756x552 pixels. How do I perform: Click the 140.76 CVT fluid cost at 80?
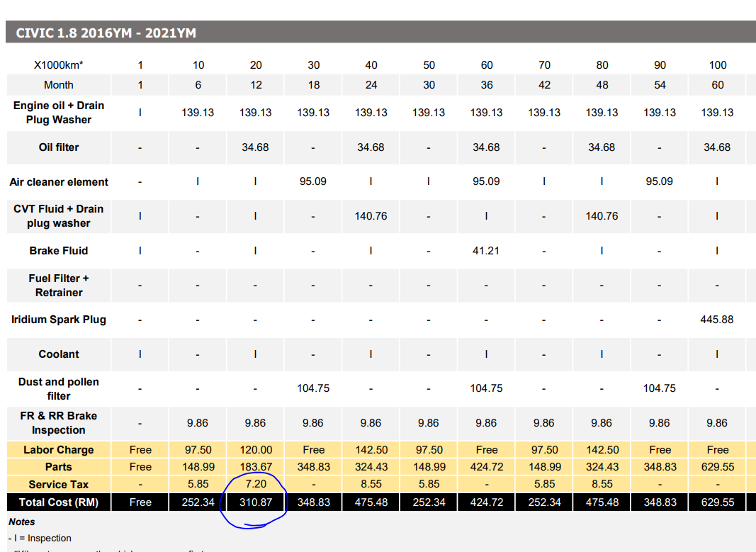(x=602, y=216)
